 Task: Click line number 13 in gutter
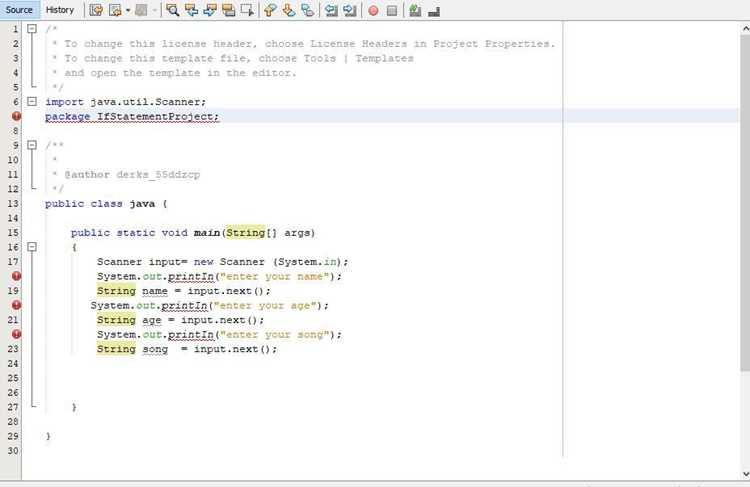(13, 204)
